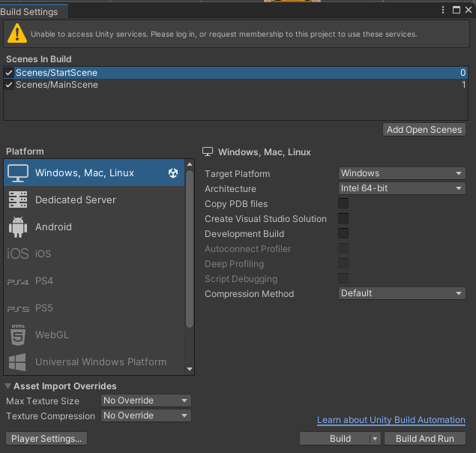Click the HTML5 WebGL icon

tap(18, 334)
